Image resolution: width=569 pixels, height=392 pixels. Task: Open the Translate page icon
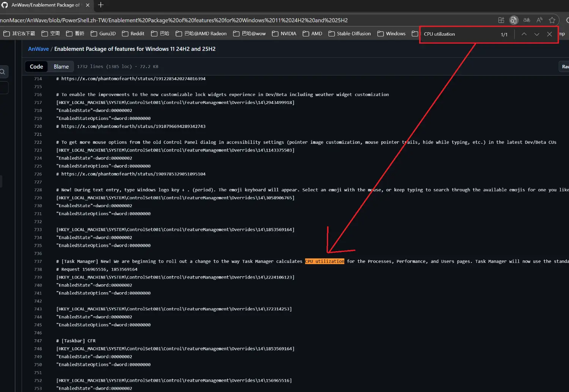[x=527, y=20]
